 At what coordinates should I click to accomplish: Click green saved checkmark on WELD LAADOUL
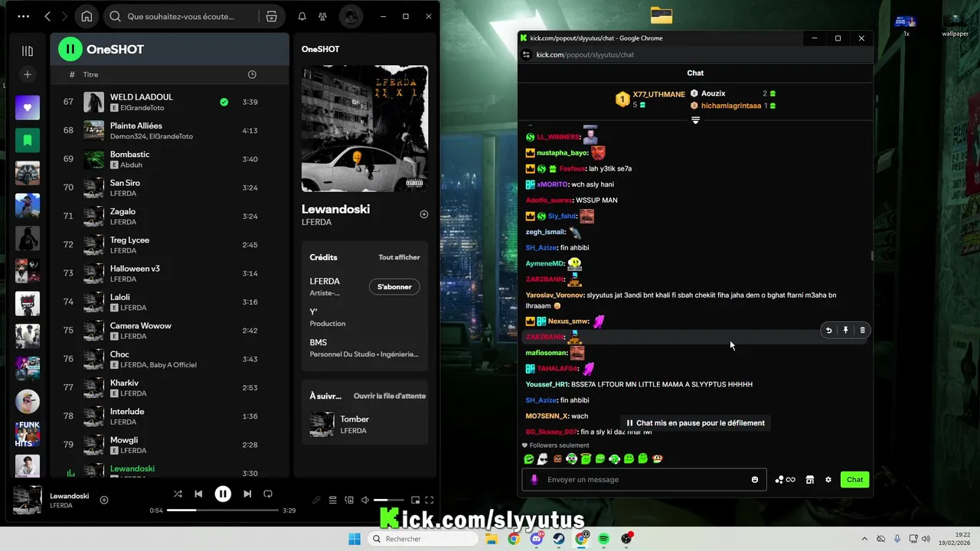click(x=224, y=102)
